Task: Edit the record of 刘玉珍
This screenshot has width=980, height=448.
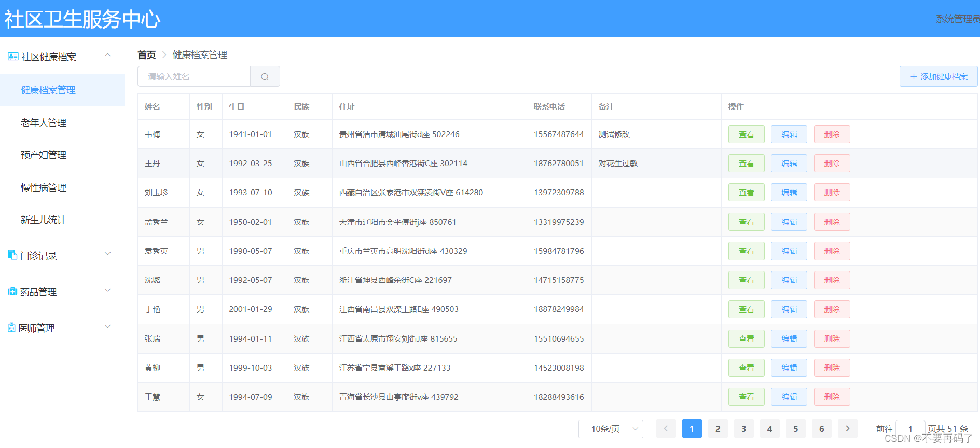Action: 789,193
